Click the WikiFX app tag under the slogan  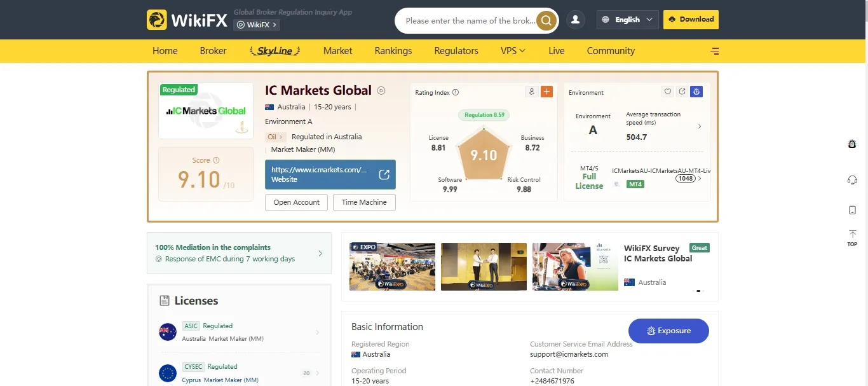pos(257,25)
